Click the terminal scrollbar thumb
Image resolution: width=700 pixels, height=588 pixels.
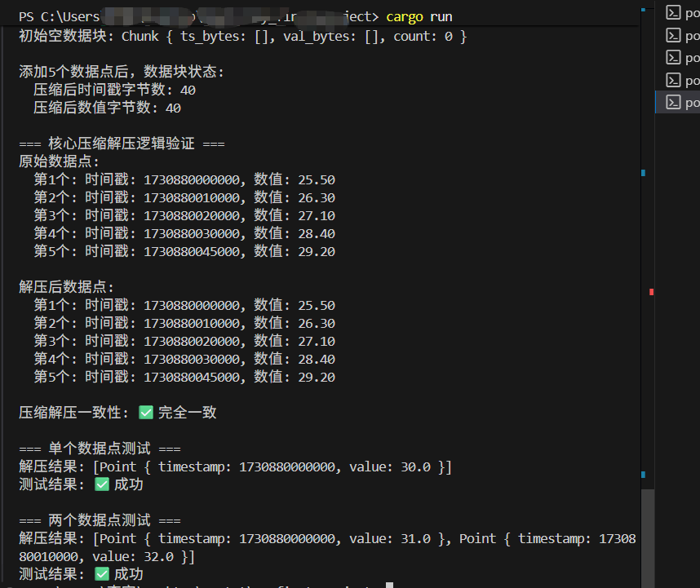648,538
